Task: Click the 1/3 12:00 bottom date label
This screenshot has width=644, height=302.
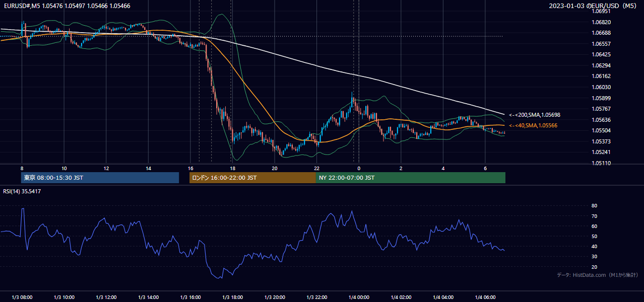Action: click(106, 297)
